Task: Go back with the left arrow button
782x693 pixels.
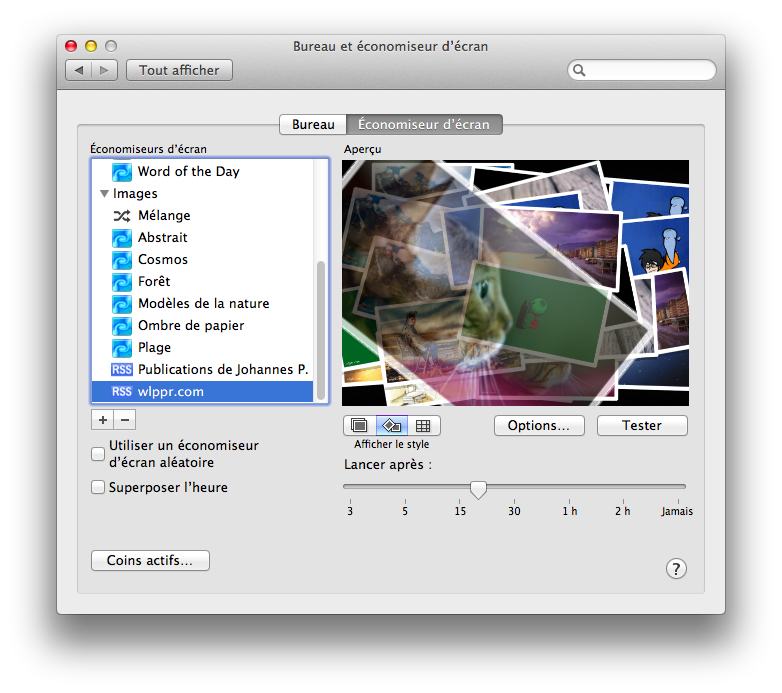Action: click(80, 70)
